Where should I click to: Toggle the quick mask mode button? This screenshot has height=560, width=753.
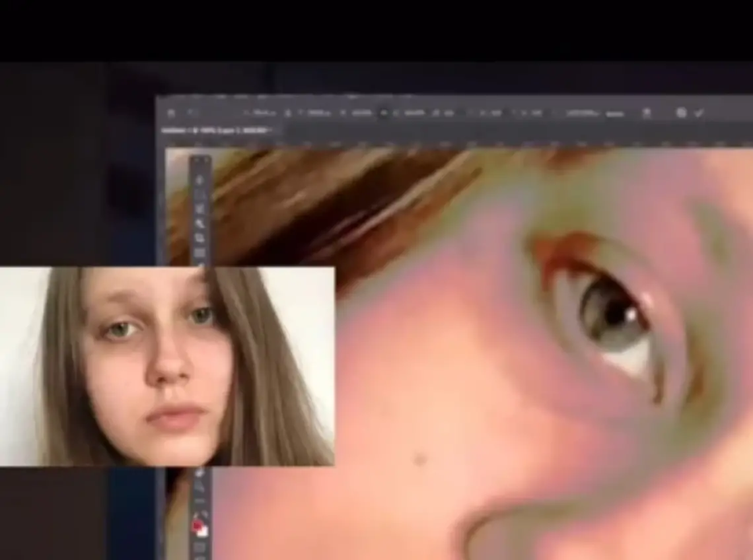(200, 547)
